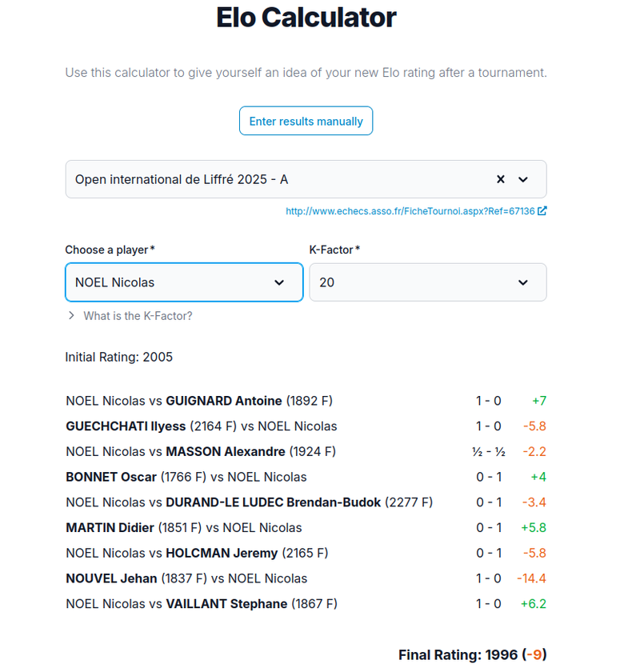The width and height of the screenshot is (640, 672).
Task: Clear the selected tournament with the X icon
Action: (501, 179)
